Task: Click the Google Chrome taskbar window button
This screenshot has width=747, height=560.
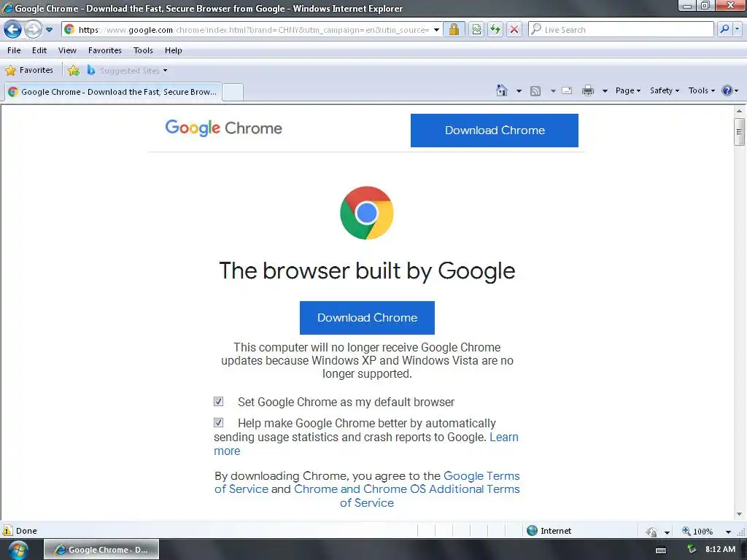Action: pyautogui.click(x=101, y=550)
